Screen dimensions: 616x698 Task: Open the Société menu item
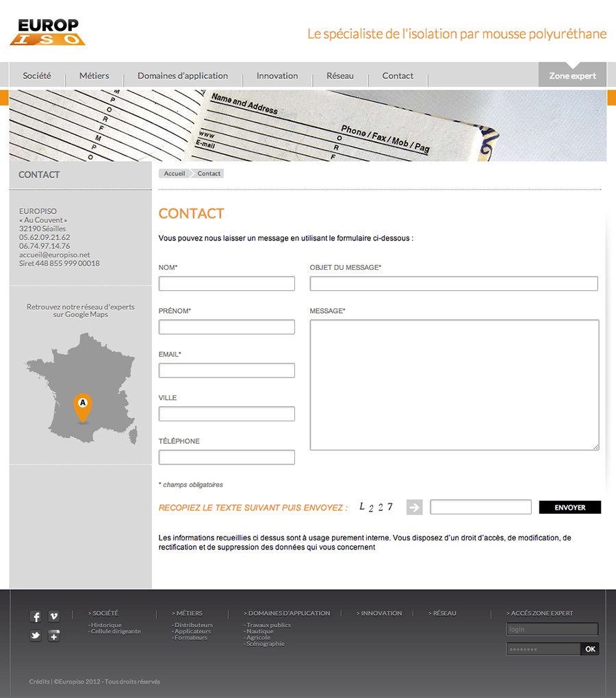pyautogui.click(x=37, y=76)
